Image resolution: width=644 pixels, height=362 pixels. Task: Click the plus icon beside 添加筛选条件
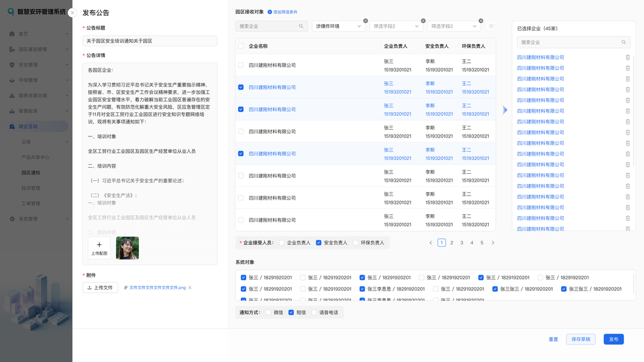270,12
